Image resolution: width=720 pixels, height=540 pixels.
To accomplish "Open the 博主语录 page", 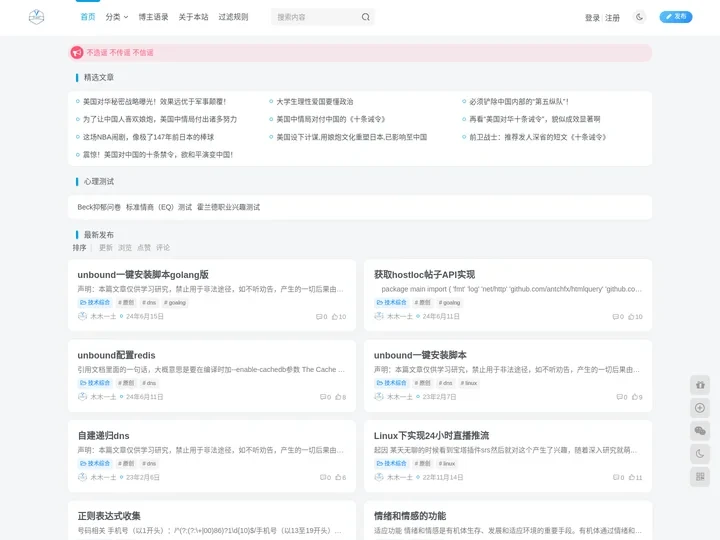I will (153, 17).
